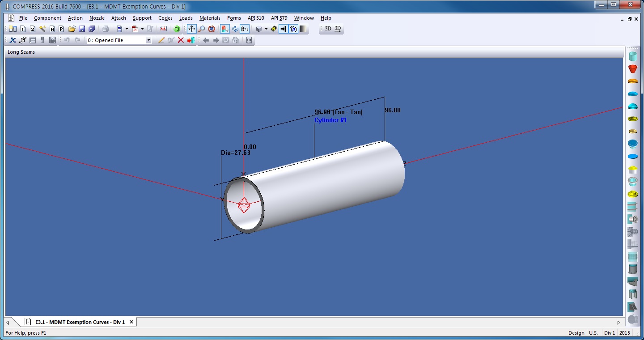The image size is (644, 340).
Task: Save the file with floppy disk icon
Action: (x=82, y=29)
